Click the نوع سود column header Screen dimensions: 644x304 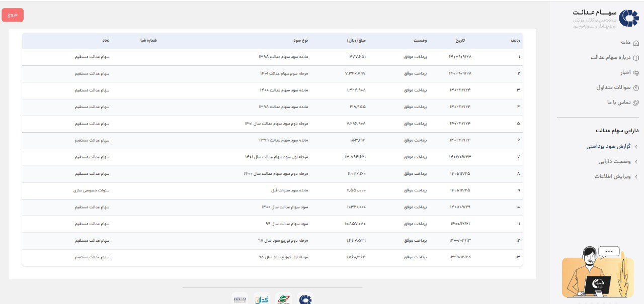pyautogui.click(x=301, y=40)
